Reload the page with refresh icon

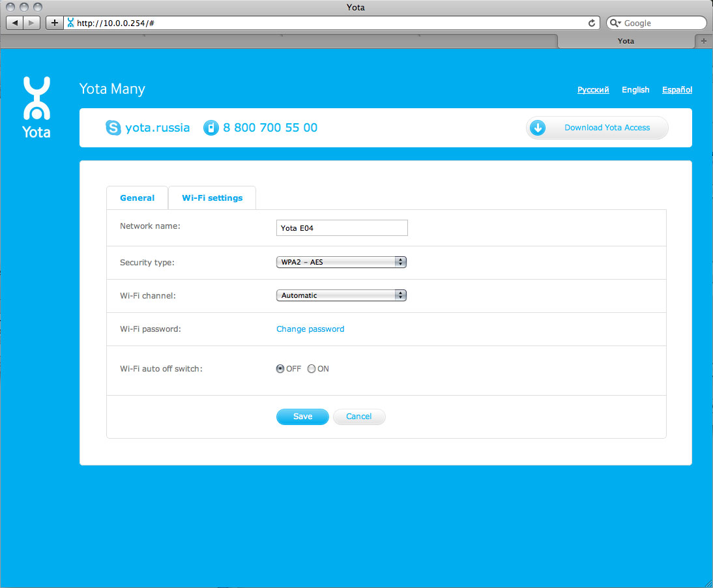point(592,23)
